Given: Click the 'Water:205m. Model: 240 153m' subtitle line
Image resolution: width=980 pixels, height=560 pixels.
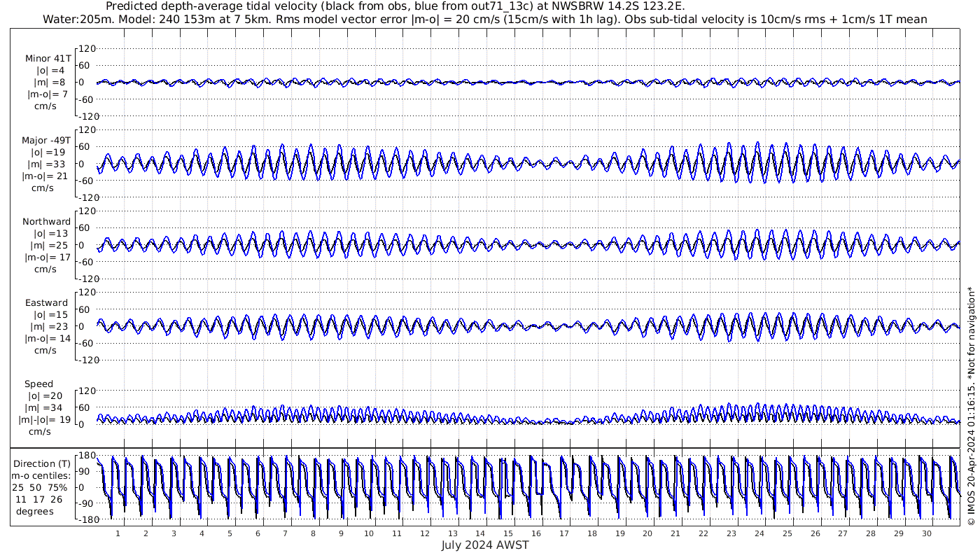Looking at the screenshot, I should [485, 20].
